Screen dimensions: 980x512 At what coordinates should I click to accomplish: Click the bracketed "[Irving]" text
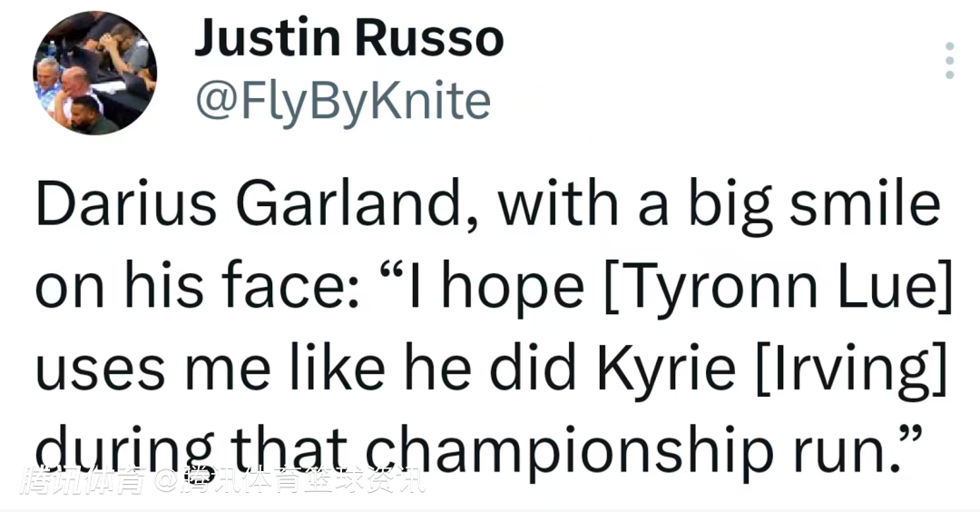pyautogui.click(x=850, y=369)
